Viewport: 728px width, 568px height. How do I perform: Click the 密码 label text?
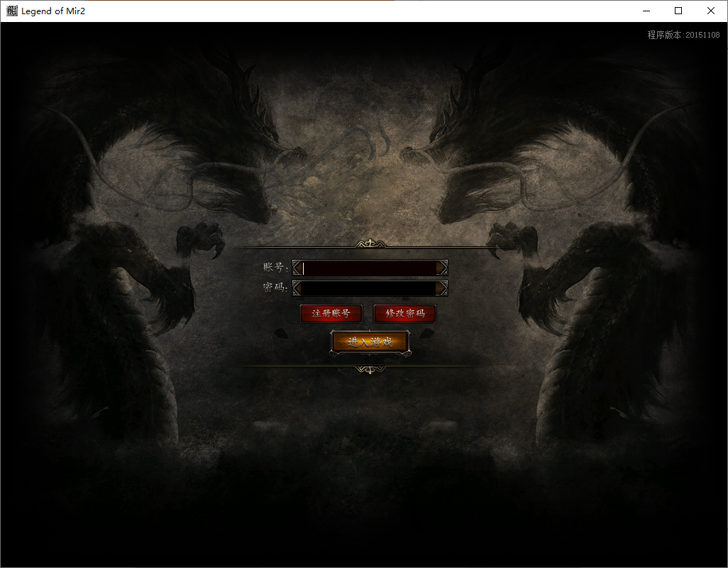pos(275,288)
